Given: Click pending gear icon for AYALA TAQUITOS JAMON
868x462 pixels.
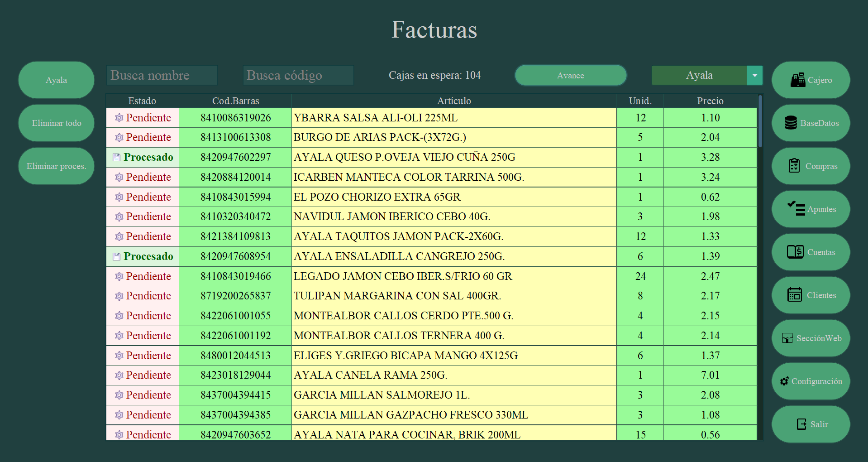Looking at the screenshot, I should (x=119, y=236).
